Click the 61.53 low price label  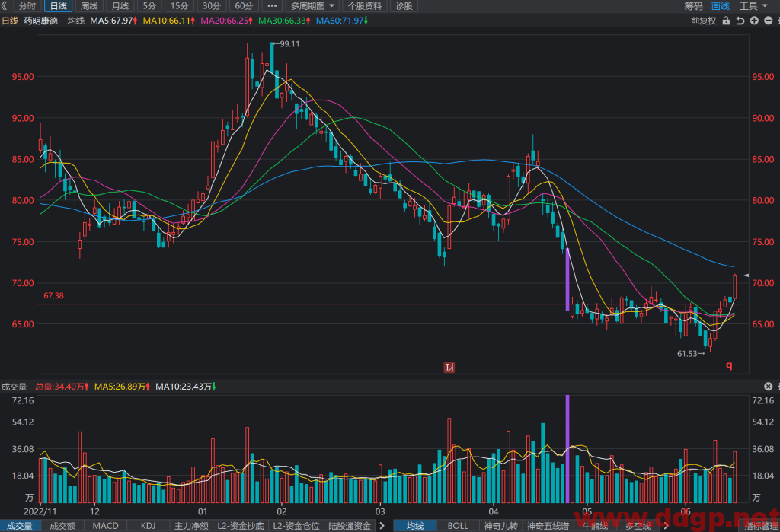(x=688, y=354)
